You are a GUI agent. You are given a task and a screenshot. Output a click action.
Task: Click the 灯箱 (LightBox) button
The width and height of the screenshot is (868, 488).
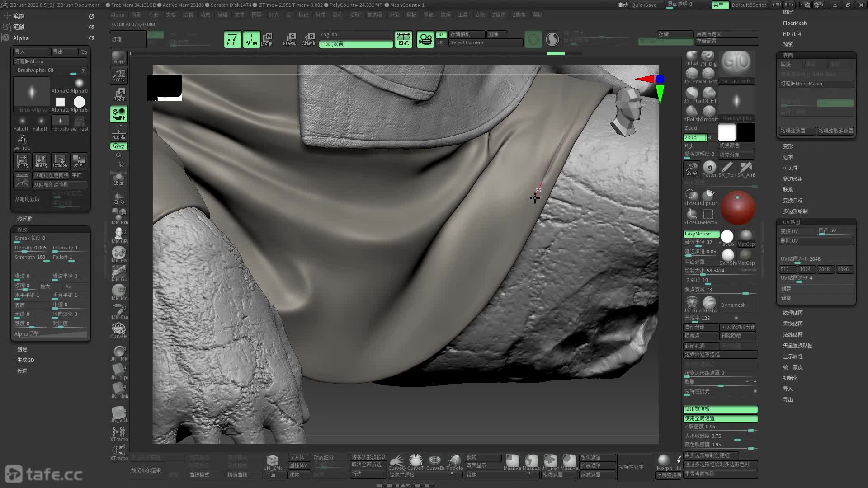[128, 39]
